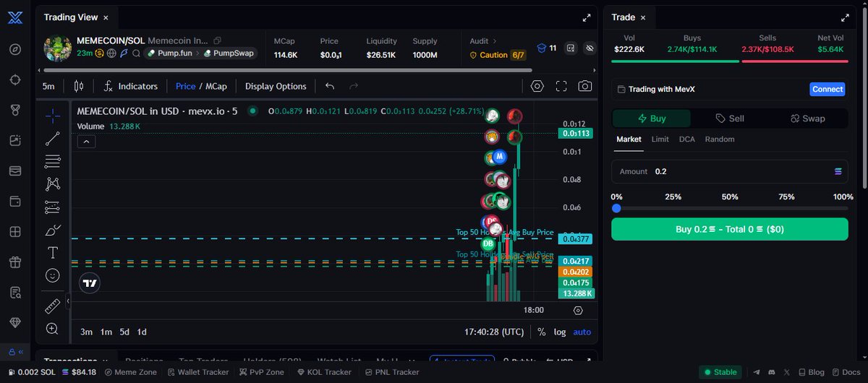This screenshot has height=383, width=868.
Task: Toggle log scale on the chart
Action: [x=560, y=332]
